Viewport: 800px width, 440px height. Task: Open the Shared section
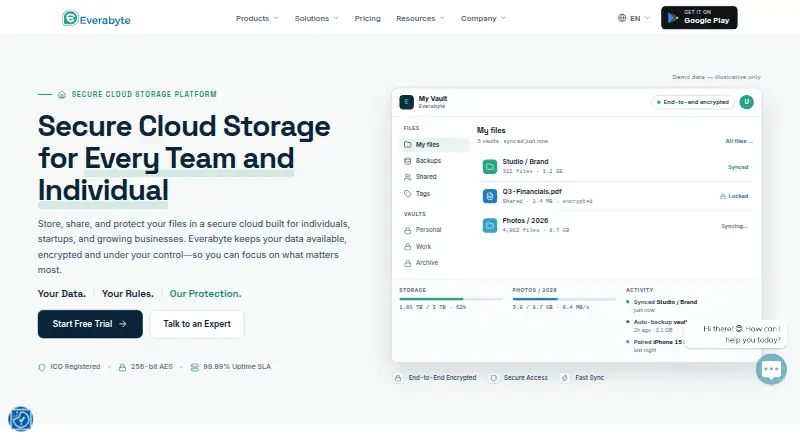tap(434, 177)
